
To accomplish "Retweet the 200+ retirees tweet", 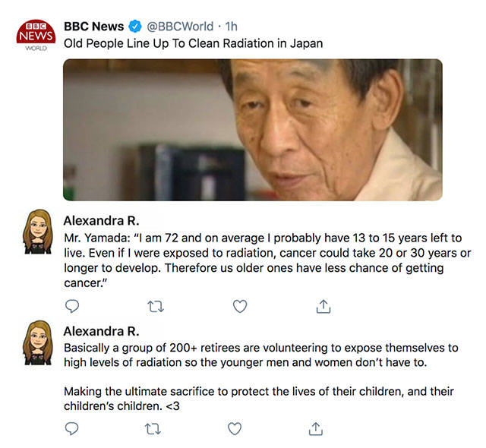I will point(155,429).
